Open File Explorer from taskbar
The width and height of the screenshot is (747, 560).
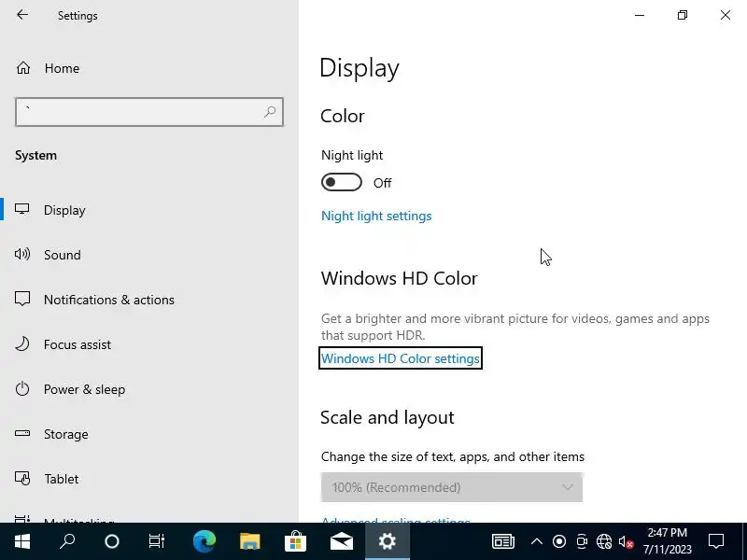pos(249,541)
